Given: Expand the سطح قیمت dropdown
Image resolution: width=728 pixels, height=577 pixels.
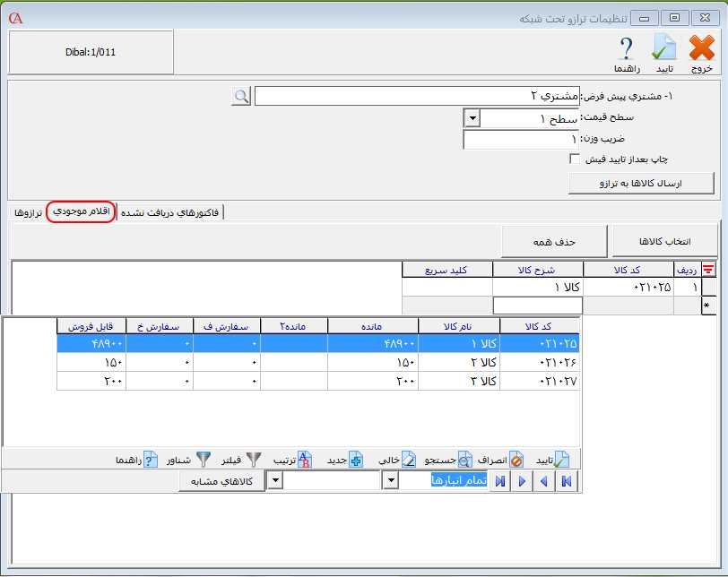Looking at the screenshot, I should 472,118.
